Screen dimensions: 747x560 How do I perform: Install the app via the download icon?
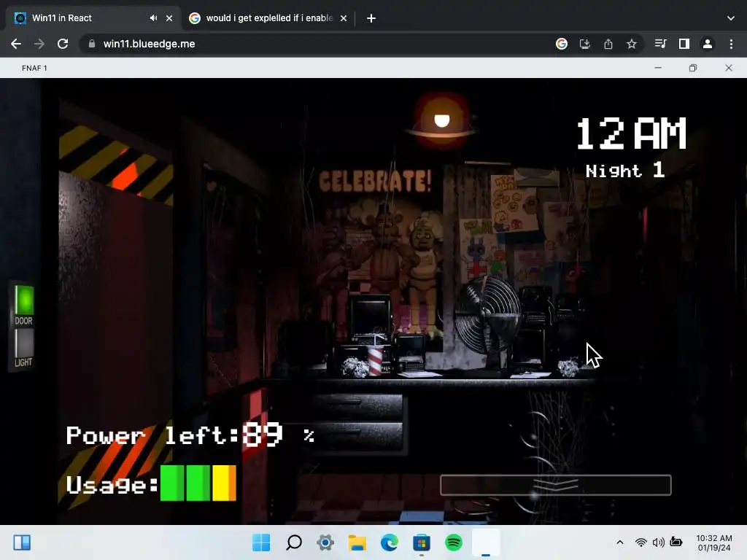pos(585,44)
